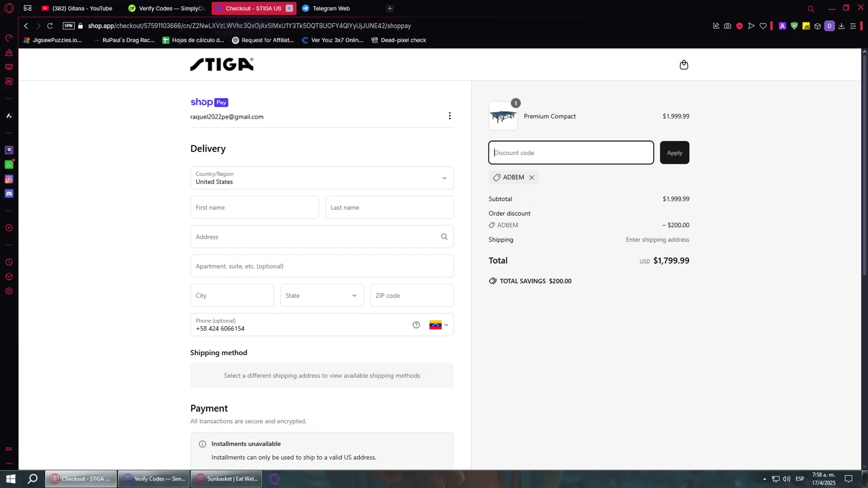Click the Apply discount button
Image resolution: width=868 pixels, height=488 pixels.
(x=674, y=153)
